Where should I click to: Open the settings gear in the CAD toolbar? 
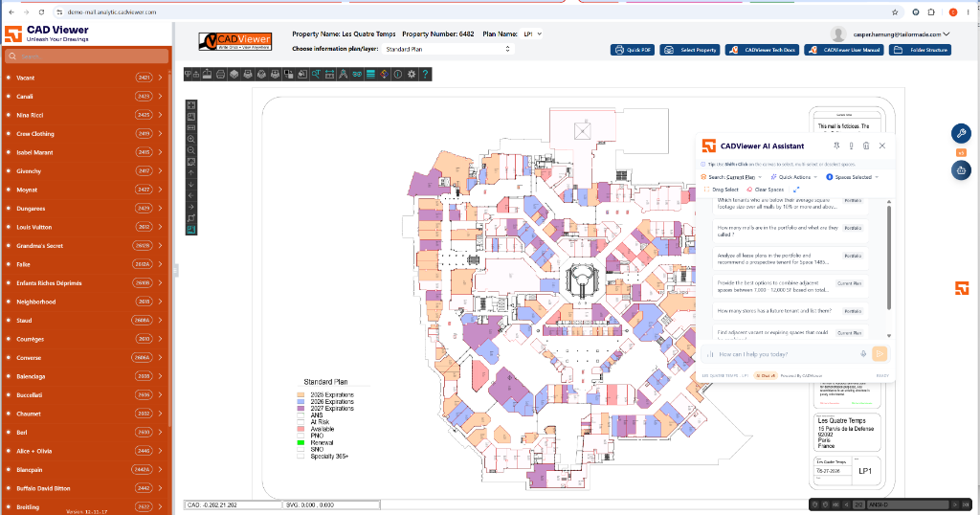[x=412, y=75]
